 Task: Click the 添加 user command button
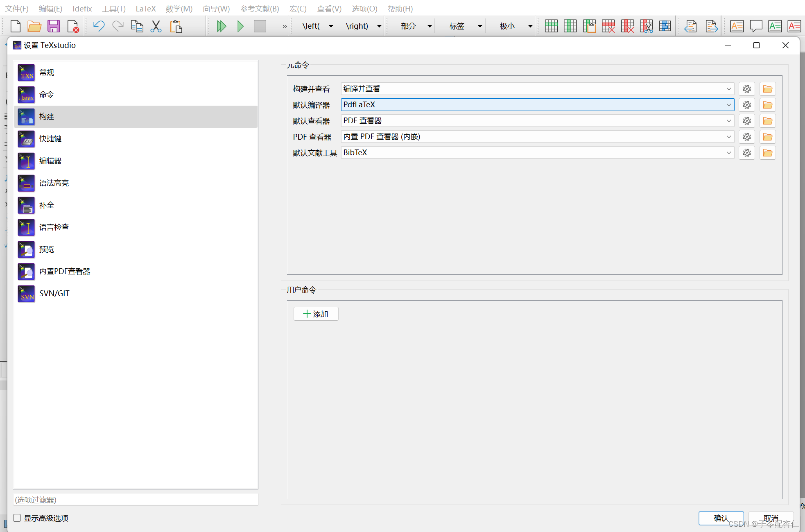click(x=316, y=314)
